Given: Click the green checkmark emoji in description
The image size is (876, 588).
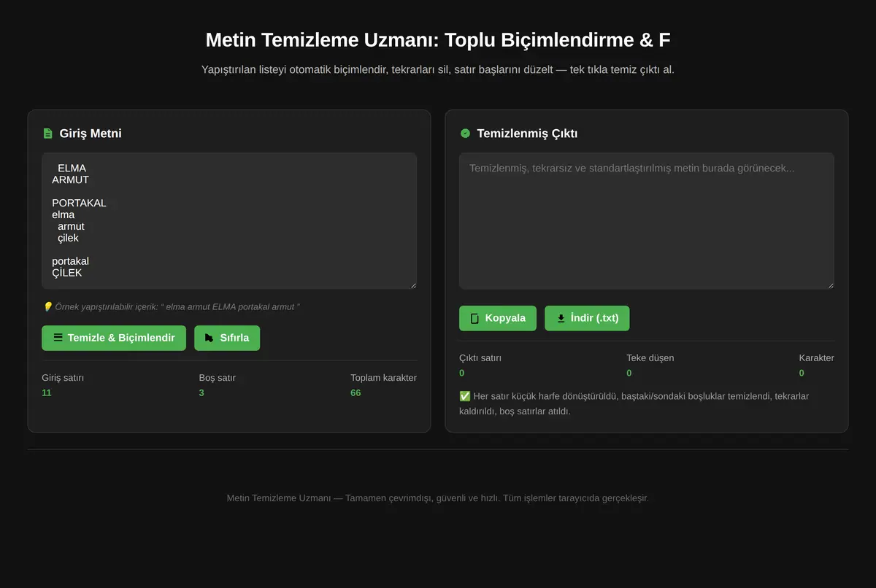Looking at the screenshot, I should pyautogui.click(x=465, y=396).
